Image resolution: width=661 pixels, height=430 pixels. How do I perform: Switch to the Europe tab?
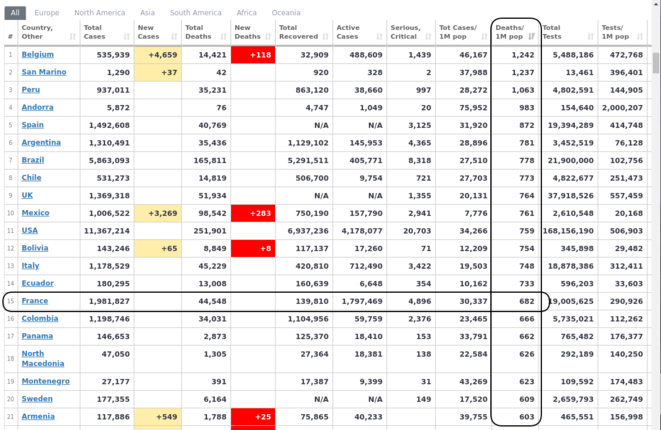tap(47, 13)
